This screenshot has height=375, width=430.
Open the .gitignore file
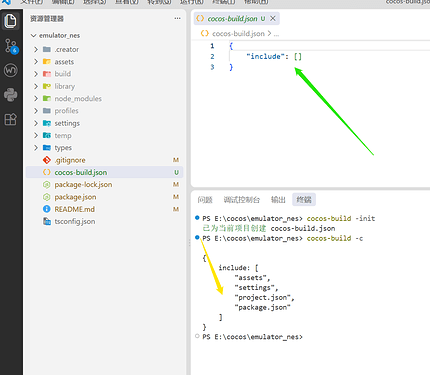tap(104, 160)
